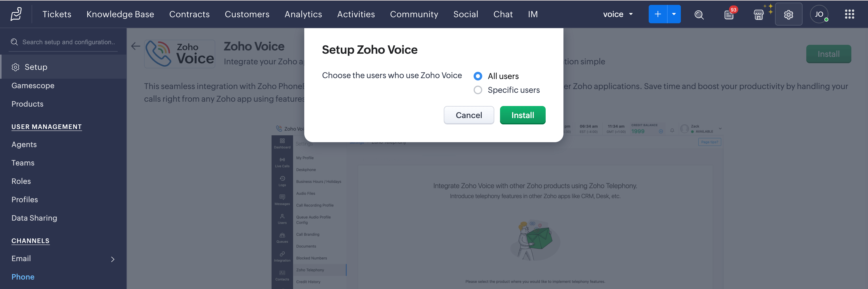Open the dropdown arrow next to plus button
Screen dimensions: 868x289
674,14
